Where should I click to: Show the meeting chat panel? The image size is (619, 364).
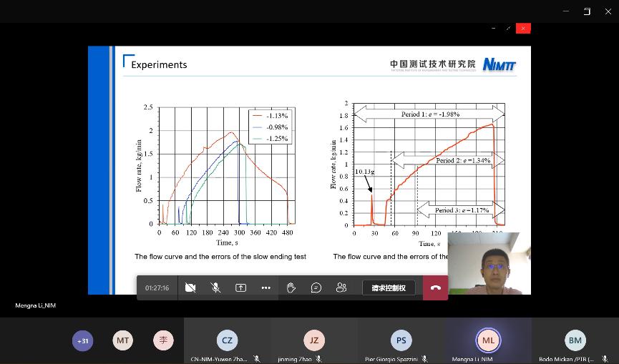316,287
